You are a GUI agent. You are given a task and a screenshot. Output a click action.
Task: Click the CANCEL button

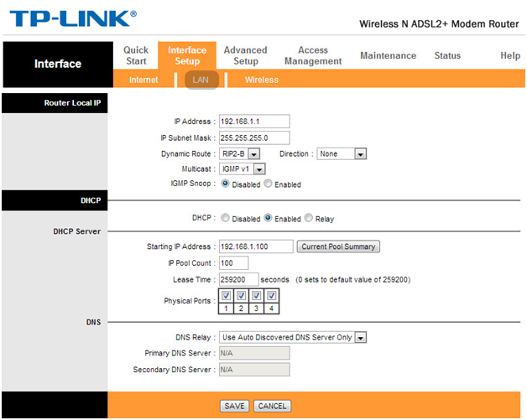(x=272, y=406)
